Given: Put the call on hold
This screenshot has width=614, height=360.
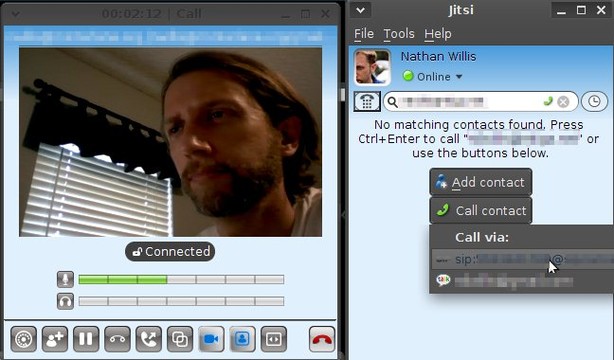Looking at the screenshot, I should tap(86, 339).
